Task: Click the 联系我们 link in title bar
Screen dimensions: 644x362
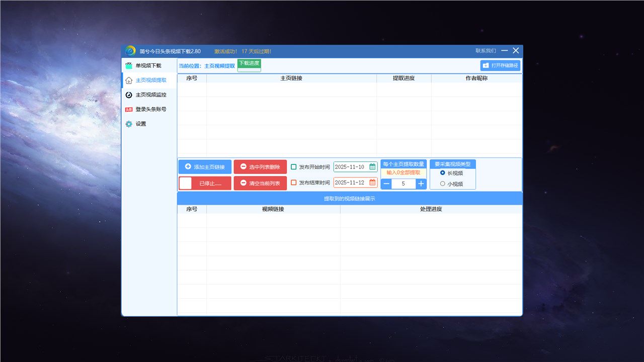Action: (x=486, y=51)
